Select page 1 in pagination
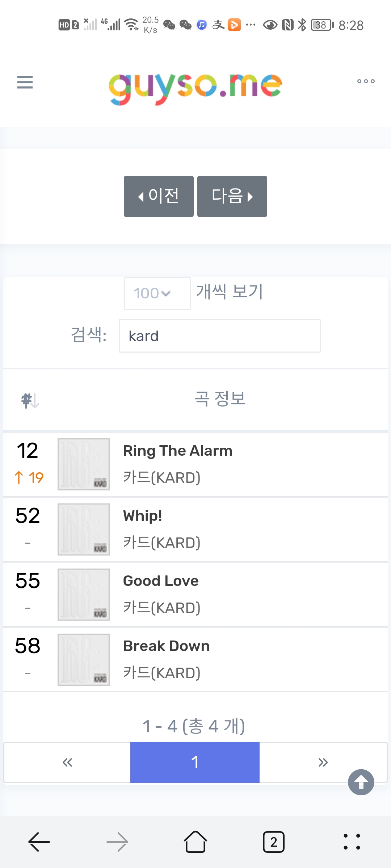This screenshot has height=868, width=391. click(195, 762)
